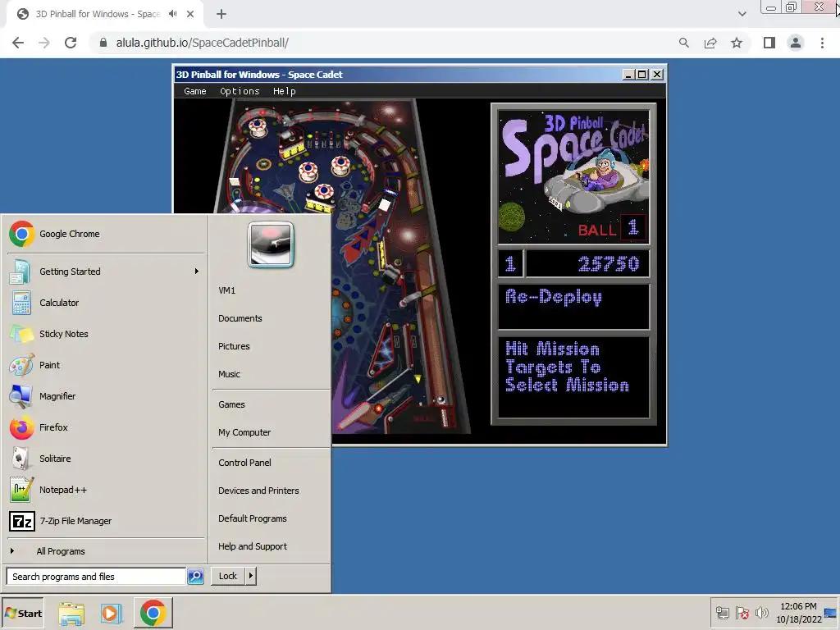Click the Chrome taskbar icon
840x630 pixels.
point(153,613)
